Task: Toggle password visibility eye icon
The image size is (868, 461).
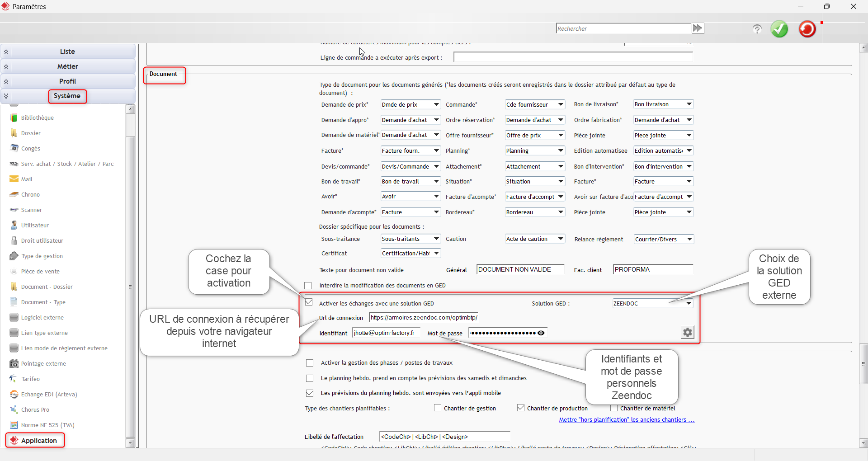Action: point(541,333)
